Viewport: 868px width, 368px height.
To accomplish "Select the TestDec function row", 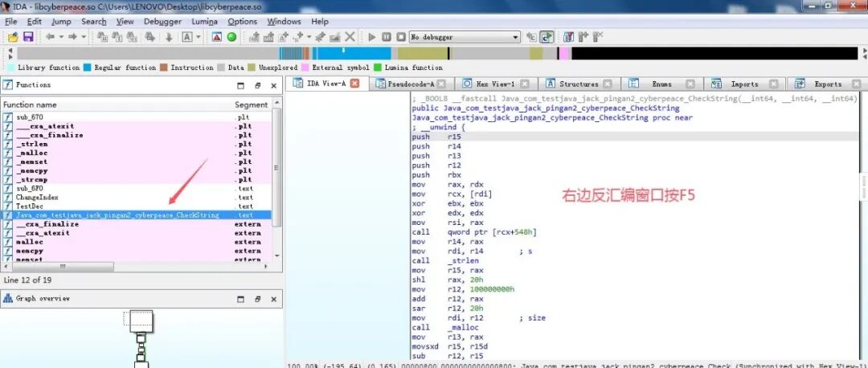I will point(137,206).
